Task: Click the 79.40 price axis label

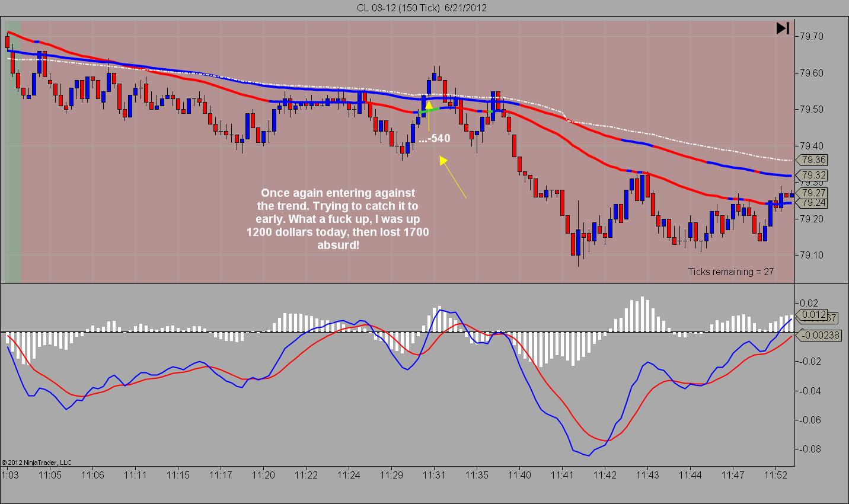Action: (x=811, y=146)
